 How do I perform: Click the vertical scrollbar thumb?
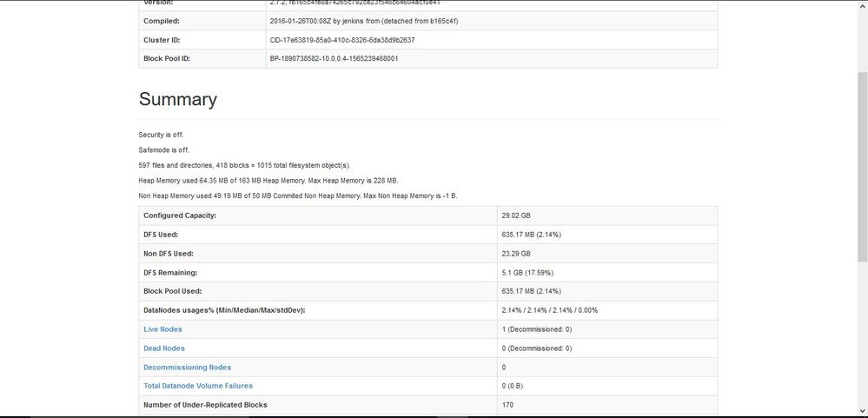[x=862, y=166]
